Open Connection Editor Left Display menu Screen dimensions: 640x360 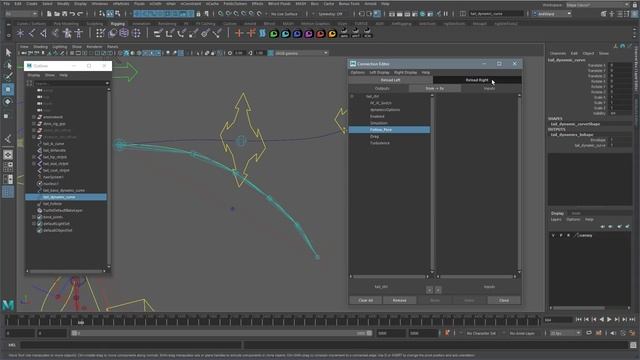pyautogui.click(x=379, y=72)
